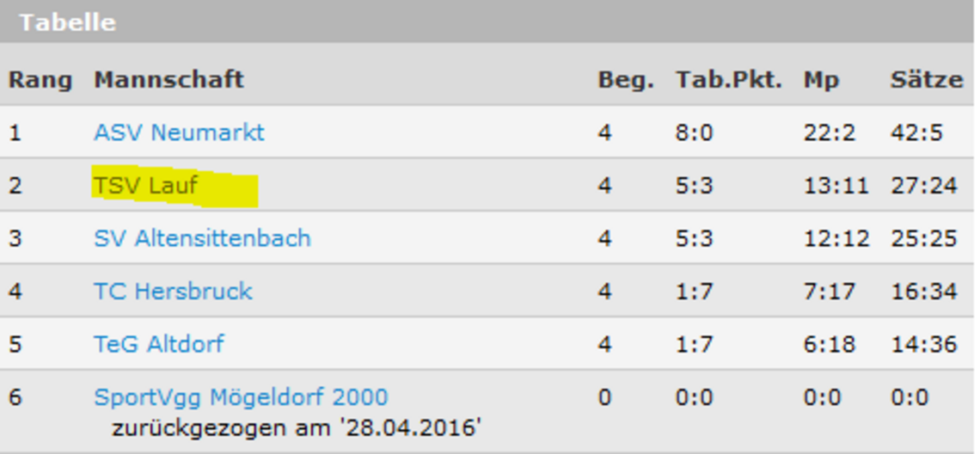The height and width of the screenshot is (454, 980).
Task: Click the 6:18 Mp cell for TeG Altdorf
Action: [830, 344]
